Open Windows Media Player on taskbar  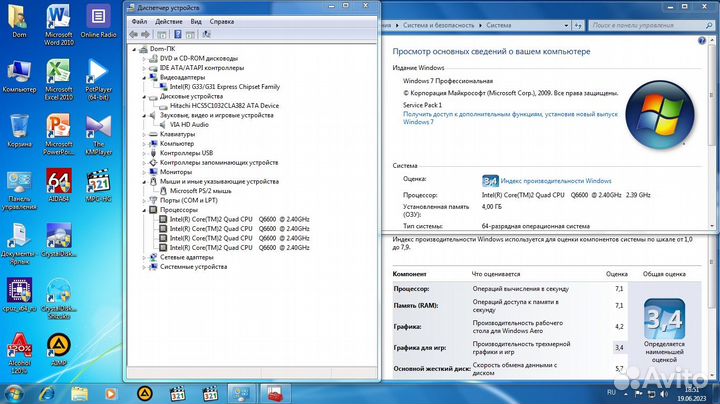[111, 394]
